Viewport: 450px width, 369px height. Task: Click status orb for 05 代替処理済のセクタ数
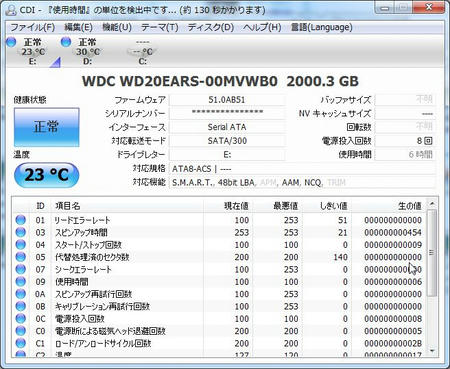(x=21, y=257)
